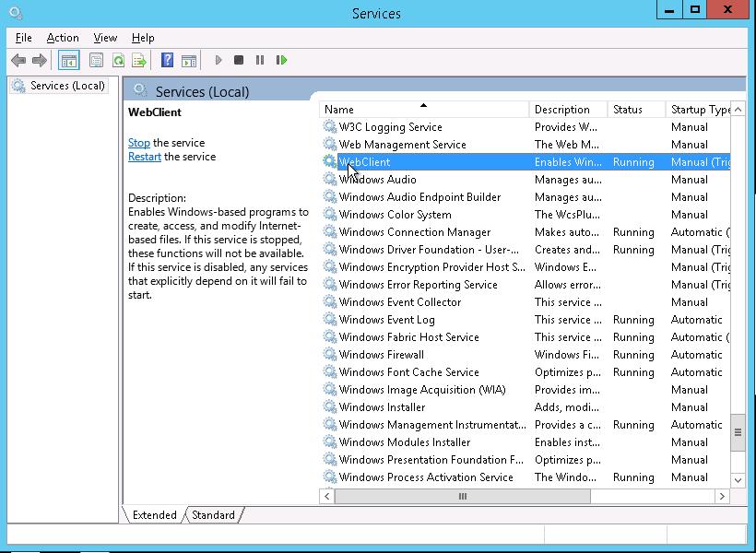Click horizontal scrollbar right arrow
Image resolution: width=756 pixels, height=553 pixels.
pos(722,496)
